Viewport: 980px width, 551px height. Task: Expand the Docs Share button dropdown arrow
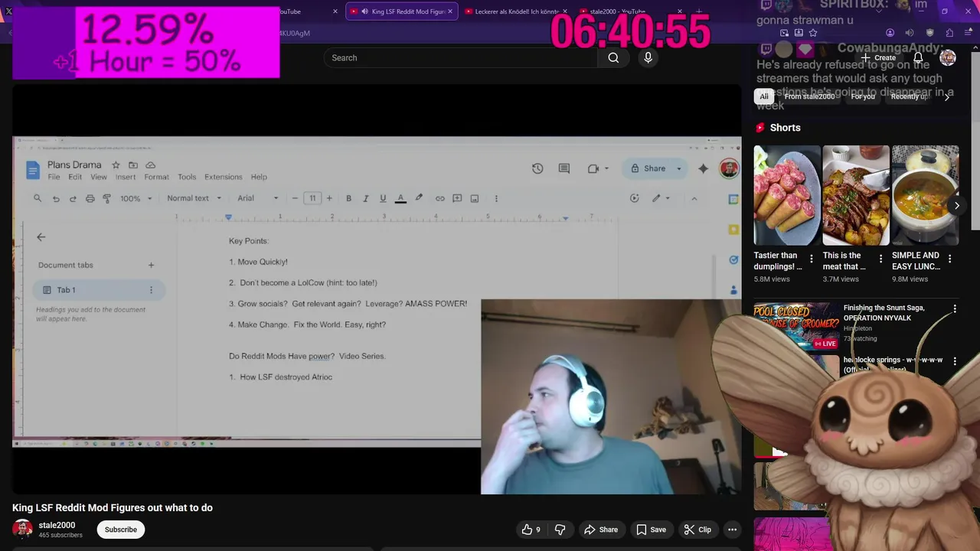[x=678, y=168]
